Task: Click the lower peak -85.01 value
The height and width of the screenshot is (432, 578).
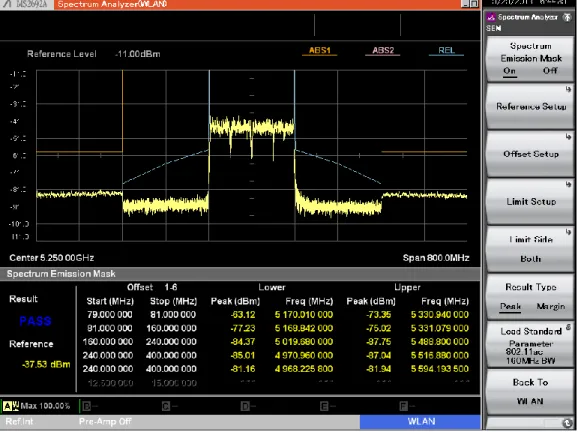Action: point(243,355)
